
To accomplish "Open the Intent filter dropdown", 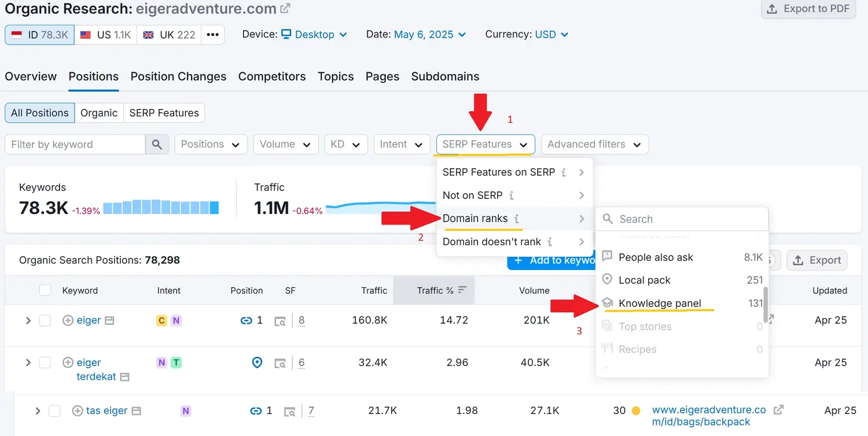I will [402, 145].
